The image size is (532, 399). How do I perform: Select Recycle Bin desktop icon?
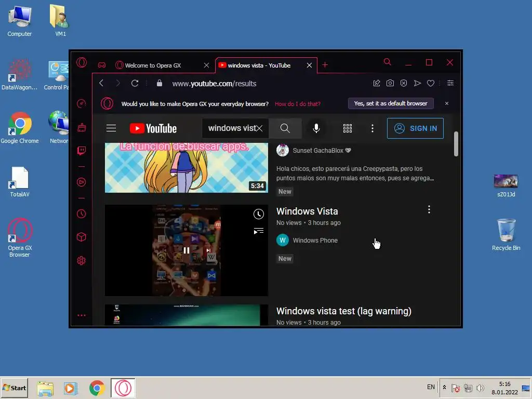[506, 234]
